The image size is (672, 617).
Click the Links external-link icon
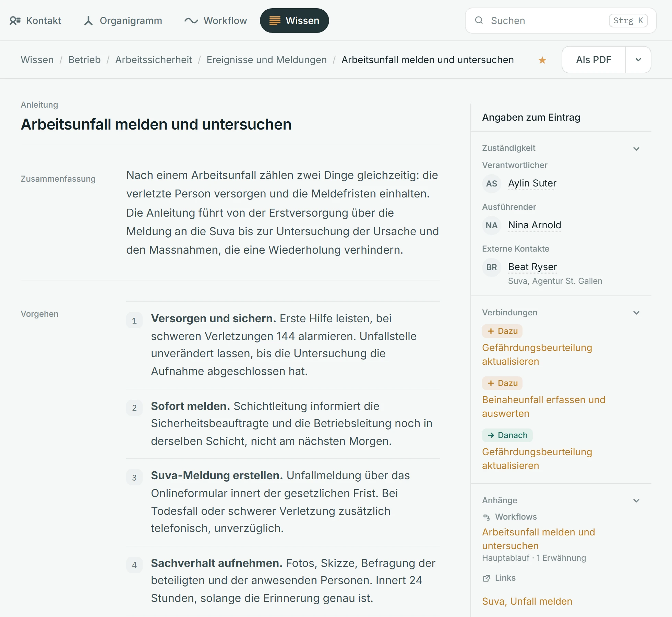click(x=487, y=578)
